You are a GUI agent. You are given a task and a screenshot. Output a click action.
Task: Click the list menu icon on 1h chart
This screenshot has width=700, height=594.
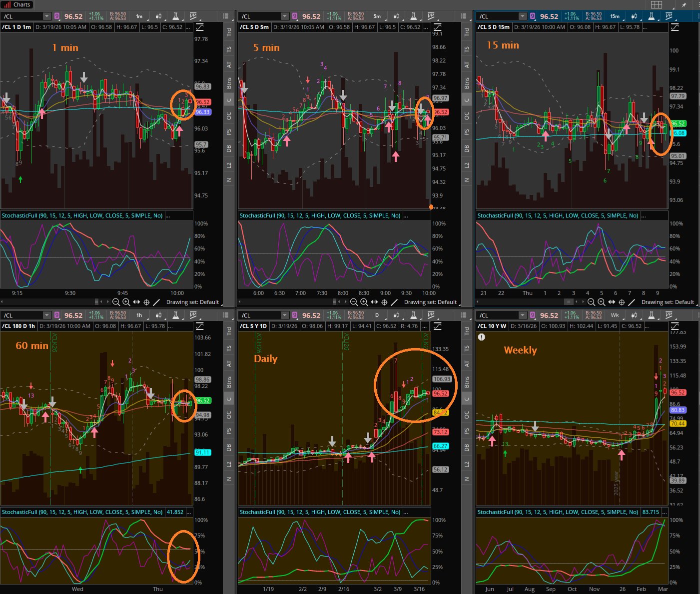point(226,315)
